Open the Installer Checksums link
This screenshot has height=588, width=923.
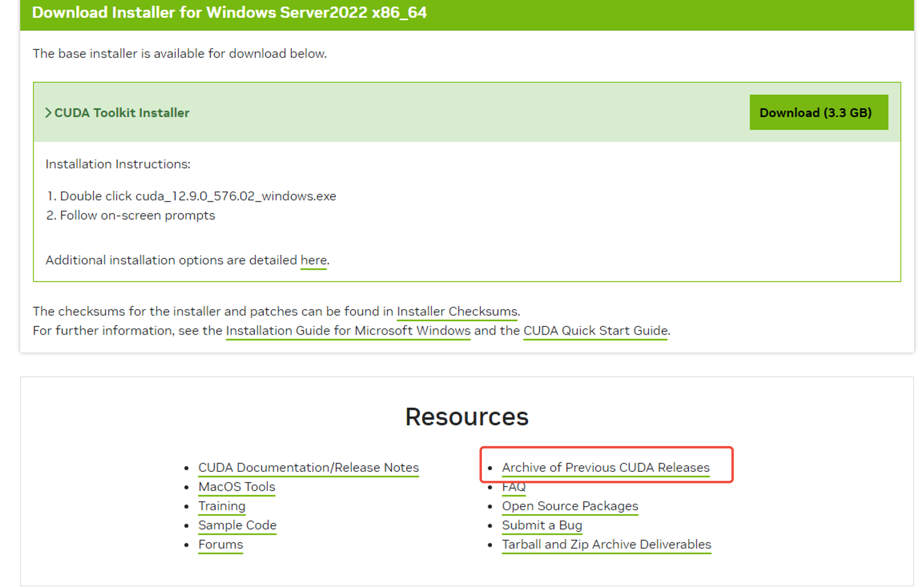[x=457, y=311]
